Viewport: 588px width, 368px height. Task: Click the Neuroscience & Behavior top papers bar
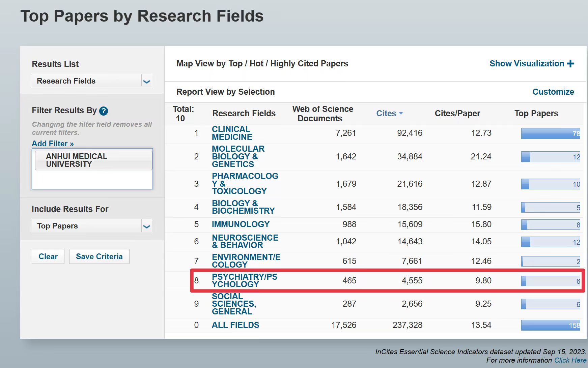(x=550, y=242)
